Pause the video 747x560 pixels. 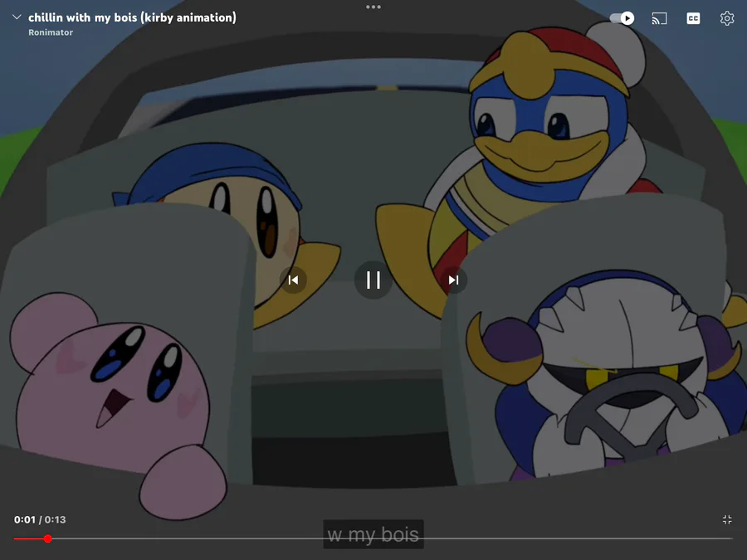[373, 280]
